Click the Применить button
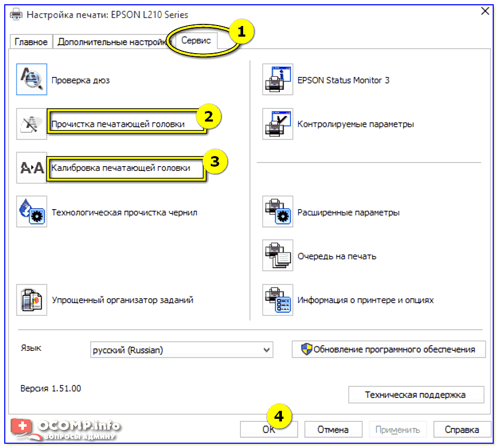Viewport: 498px width, 448px height. tap(398, 429)
